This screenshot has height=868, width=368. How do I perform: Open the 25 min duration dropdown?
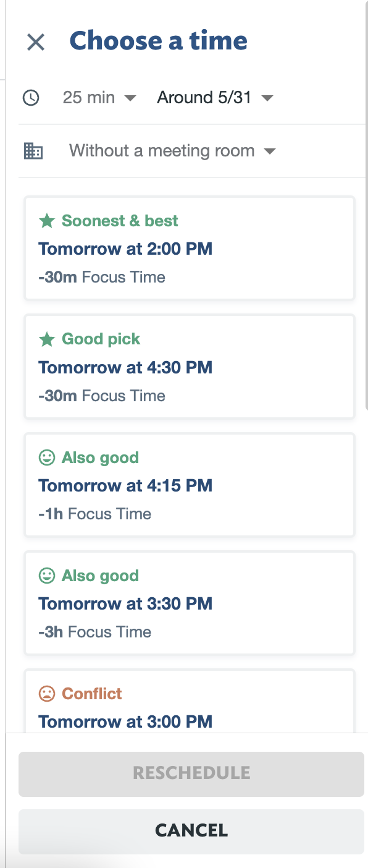(99, 98)
